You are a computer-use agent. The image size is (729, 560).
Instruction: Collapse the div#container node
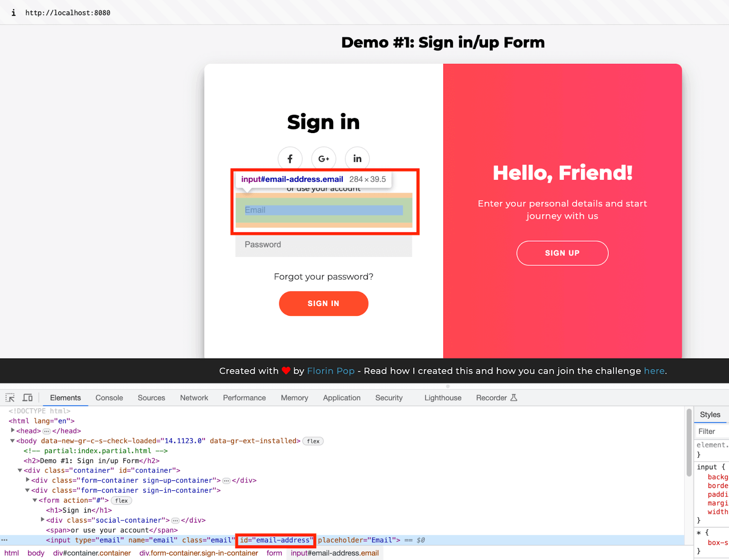click(x=20, y=470)
